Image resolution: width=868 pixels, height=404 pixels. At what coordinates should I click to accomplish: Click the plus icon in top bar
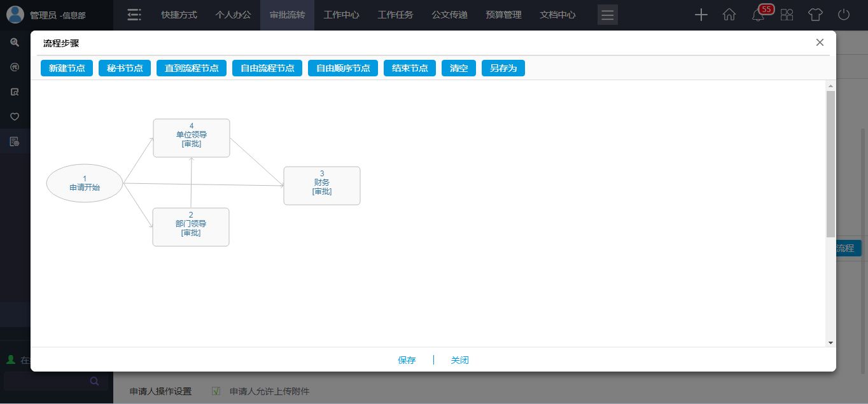[701, 15]
